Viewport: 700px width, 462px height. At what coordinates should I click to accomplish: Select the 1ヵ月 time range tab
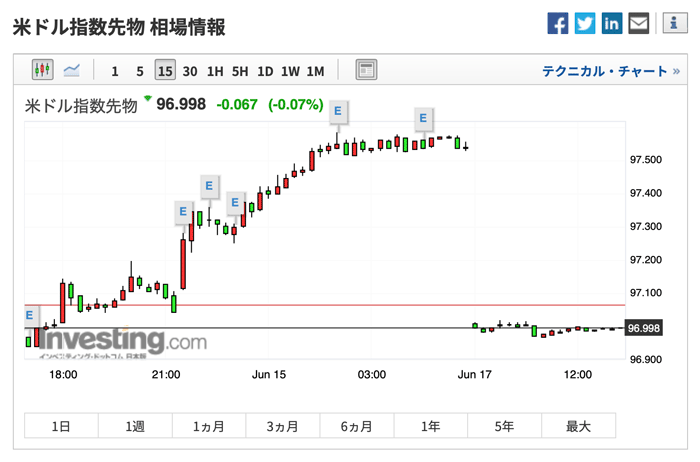coord(209,426)
